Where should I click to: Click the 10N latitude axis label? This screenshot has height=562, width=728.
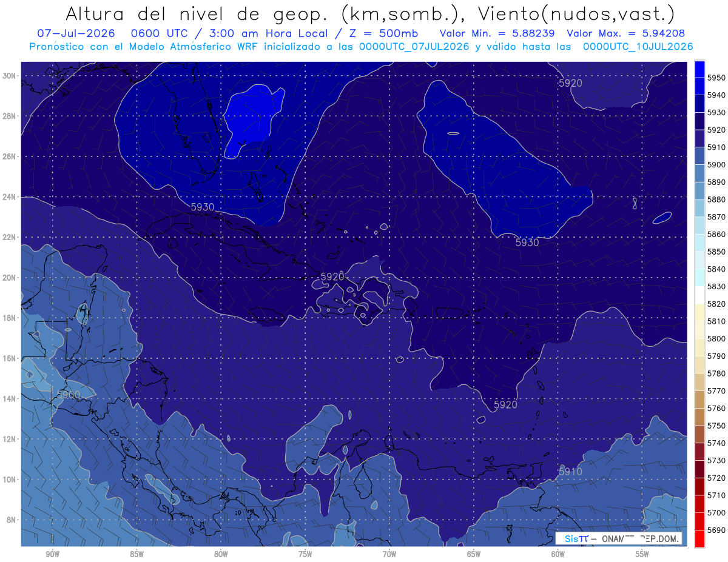pyautogui.click(x=10, y=479)
